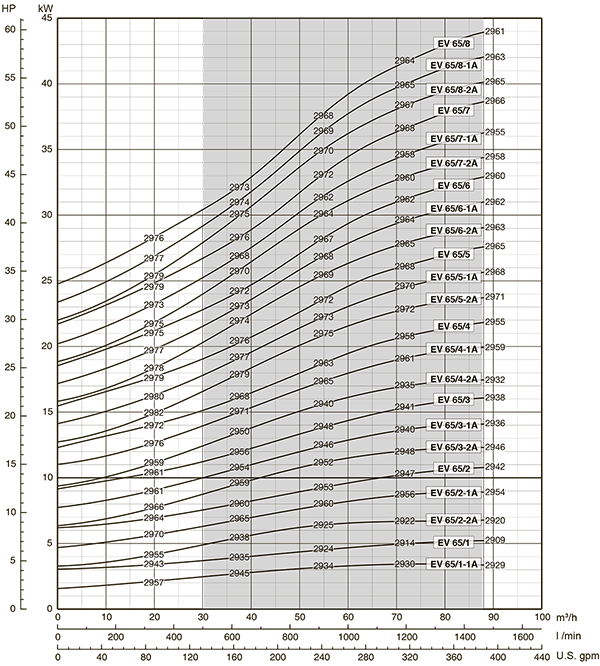Screen dimensions: 600x666
Task: Click the 35 tick on the kW axis
Action: [46, 149]
